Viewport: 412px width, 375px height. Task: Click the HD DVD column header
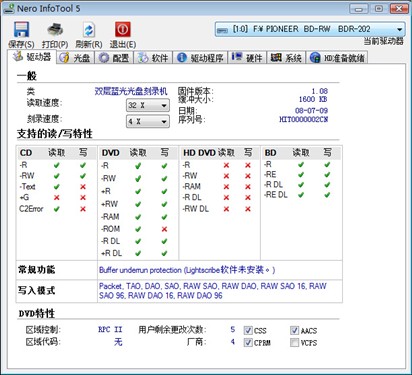(x=198, y=153)
